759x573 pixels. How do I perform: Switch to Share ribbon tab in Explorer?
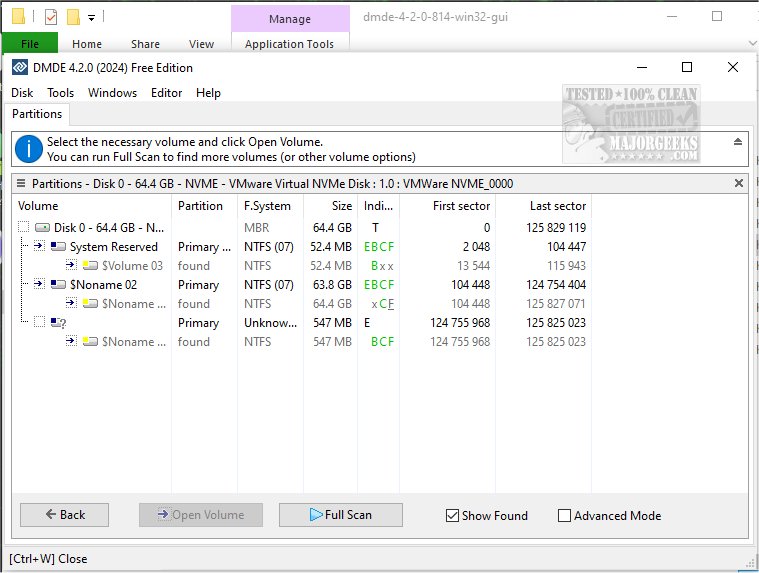pyautogui.click(x=145, y=44)
